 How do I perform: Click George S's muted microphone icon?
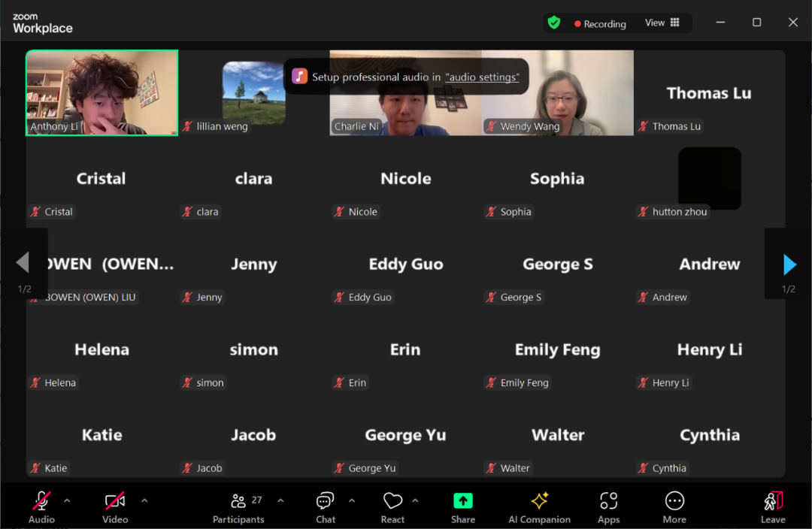(491, 297)
